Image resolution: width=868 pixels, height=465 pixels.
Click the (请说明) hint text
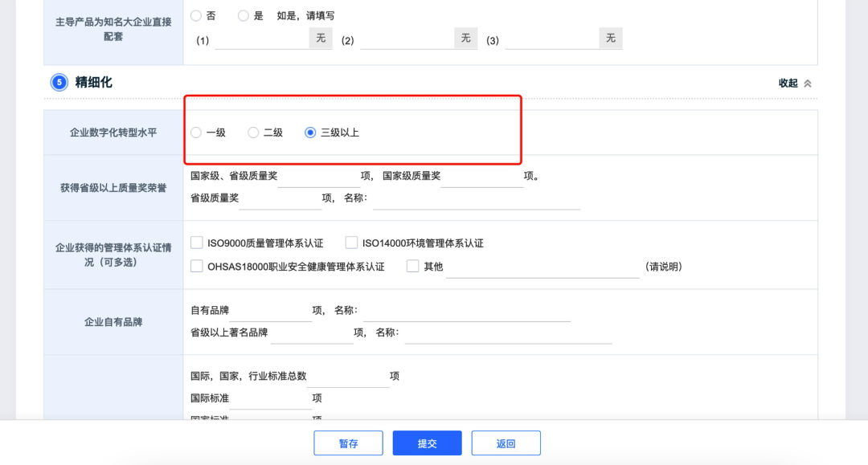tap(664, 267)
